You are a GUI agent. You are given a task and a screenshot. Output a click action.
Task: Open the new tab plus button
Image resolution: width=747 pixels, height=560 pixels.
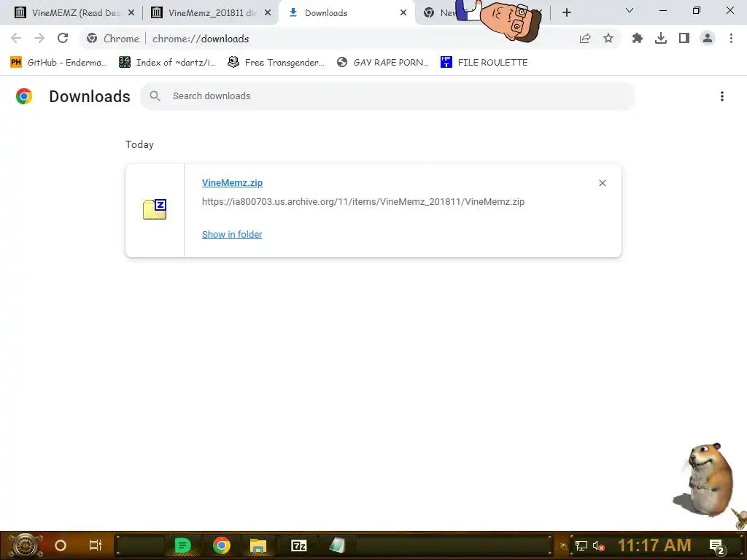coord(566,12)
